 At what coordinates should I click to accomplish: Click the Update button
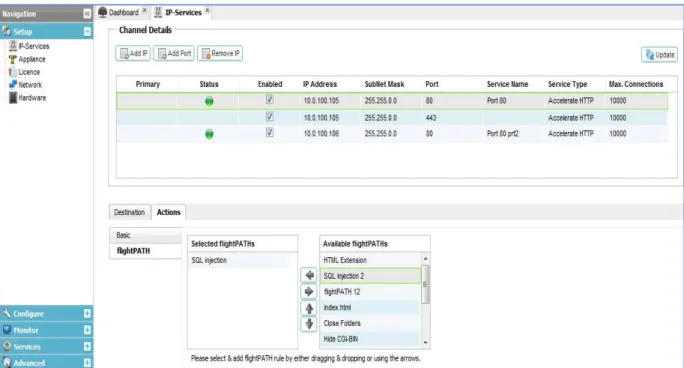click(660, 55)
